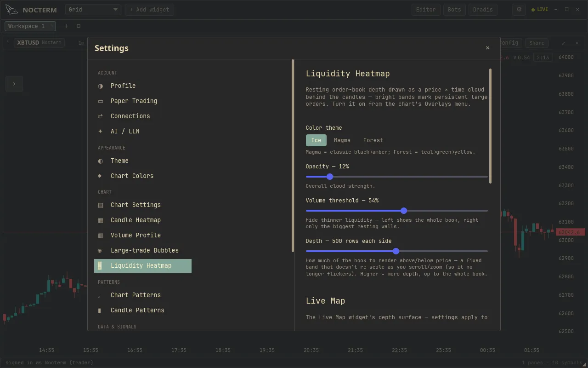The width and height of the screenshot is (588, 368).
Task: Click the Chart Colors diamond icon
Action: point(100,176)
